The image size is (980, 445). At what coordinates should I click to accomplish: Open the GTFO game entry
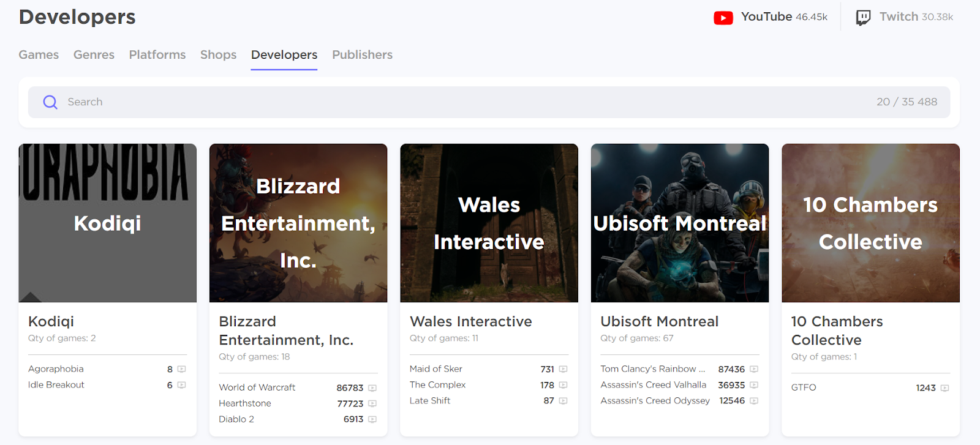[x=804, y=387]
